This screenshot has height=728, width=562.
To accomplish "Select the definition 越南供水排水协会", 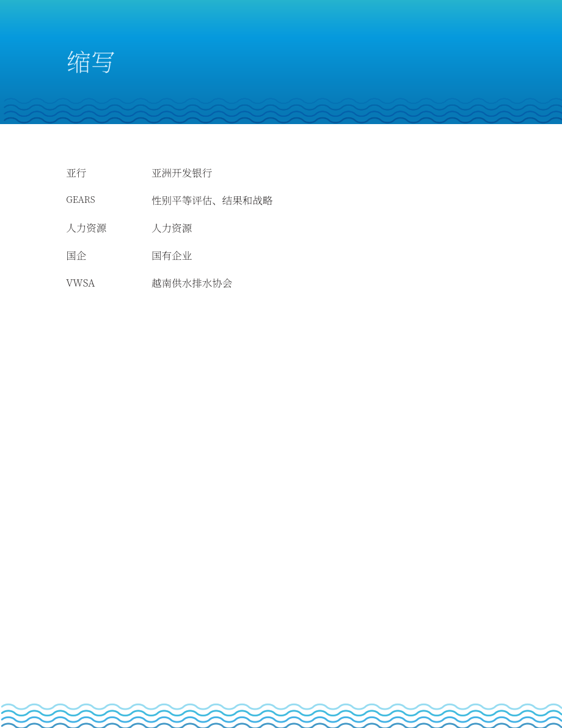I will pos(192,283).
